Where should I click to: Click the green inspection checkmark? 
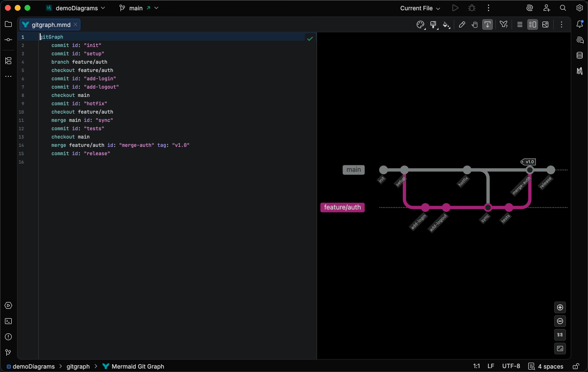(310, 38)
